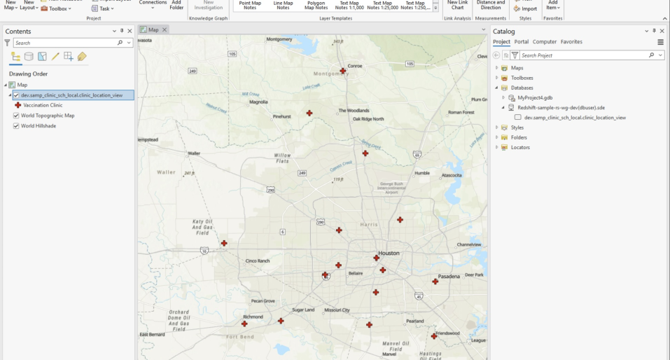Toggle World Hillshade layer visibility
Image resolution: width=670 pixels, height=360 pixels.
point(16,126)
